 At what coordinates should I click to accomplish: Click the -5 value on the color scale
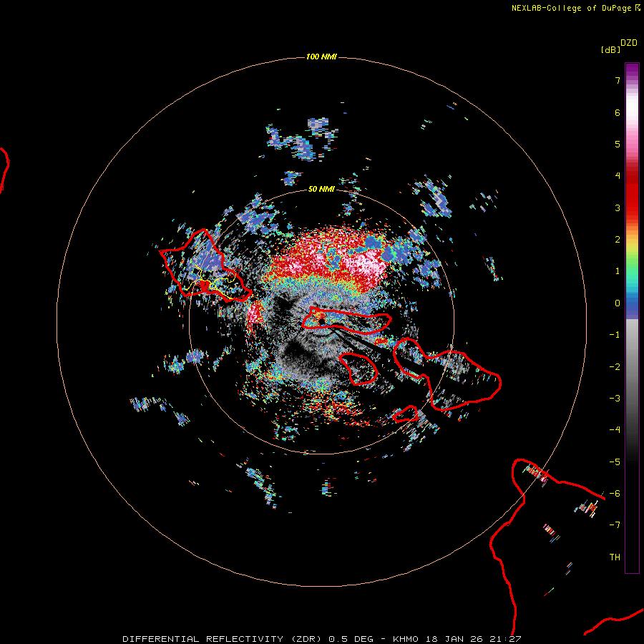click(615, 462)
